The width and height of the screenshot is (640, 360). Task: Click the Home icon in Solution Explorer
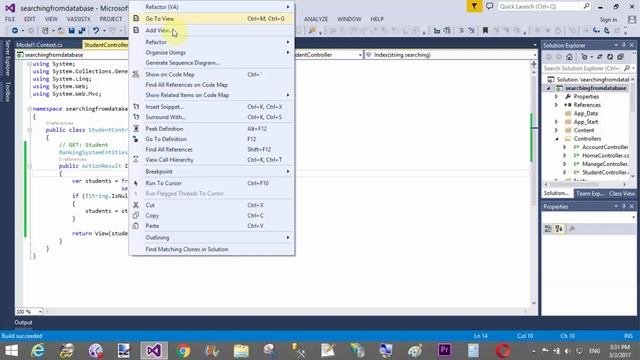pyautogui.click(x=569, y=57)
